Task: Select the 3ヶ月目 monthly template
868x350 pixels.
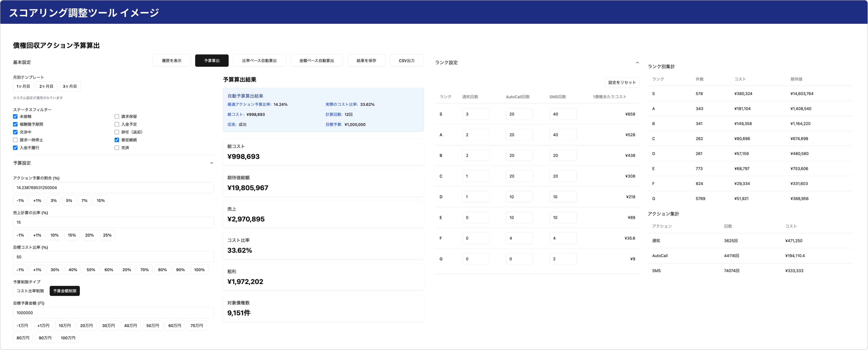Action: pyautogui.click(x=70, y=86)
